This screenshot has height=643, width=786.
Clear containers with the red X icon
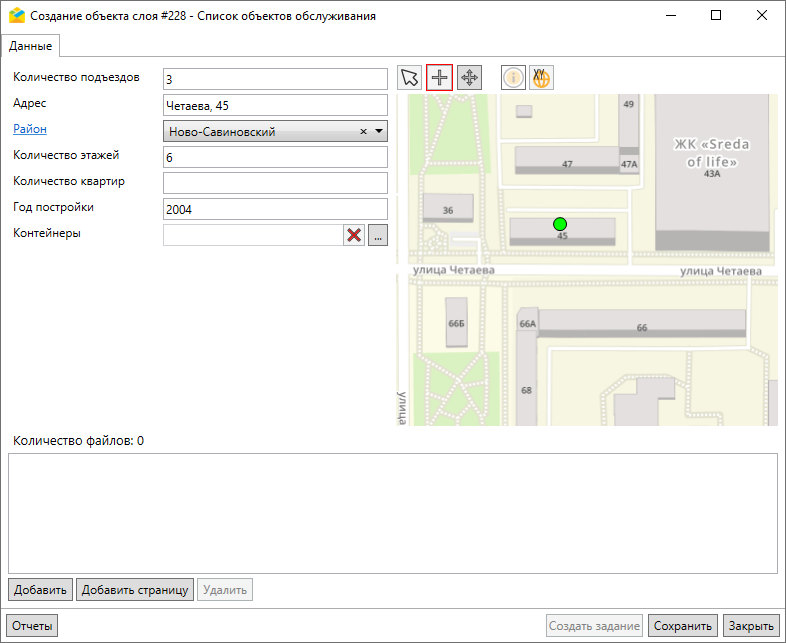tap(354, 235)
